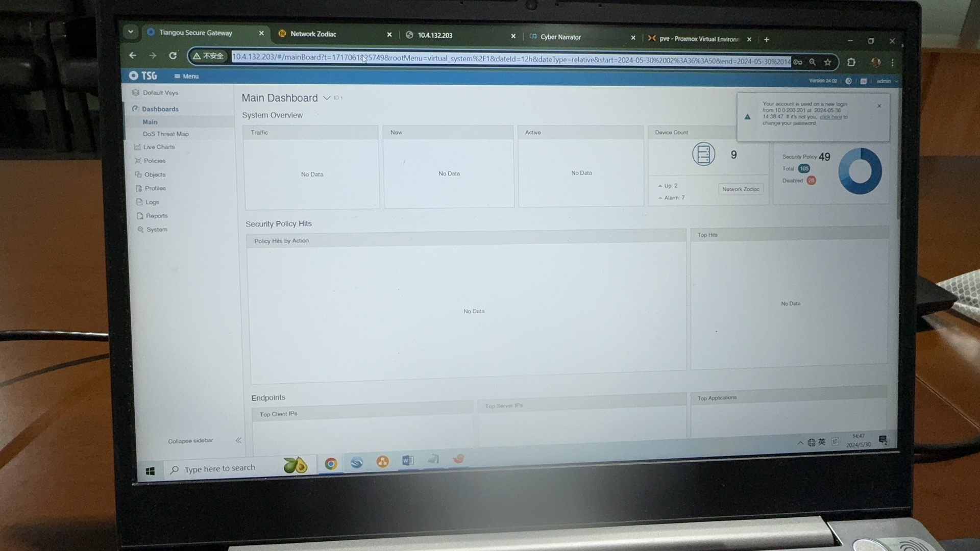The image size is (980, 551).
Task: Click the Logs sidebar icon
Action: pyautogui.click(x=139, y=202)
